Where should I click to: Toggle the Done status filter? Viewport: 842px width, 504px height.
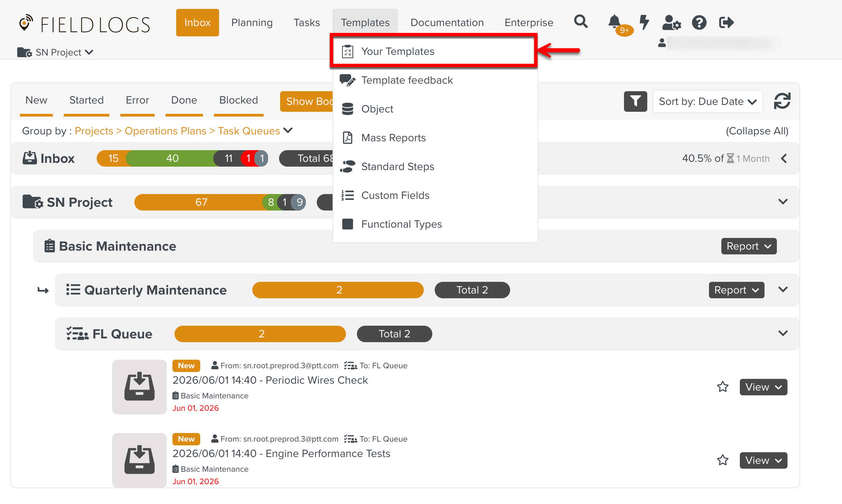click(x=184, y=101)
